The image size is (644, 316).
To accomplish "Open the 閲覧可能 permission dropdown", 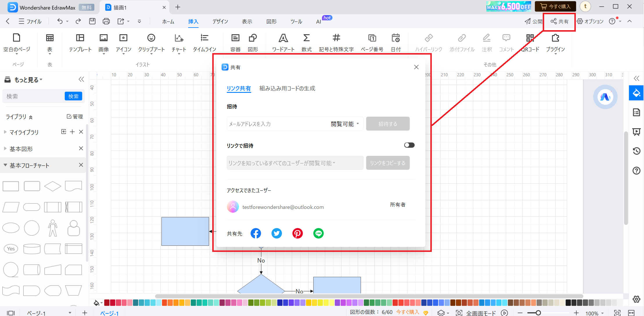I will point(345,124).
